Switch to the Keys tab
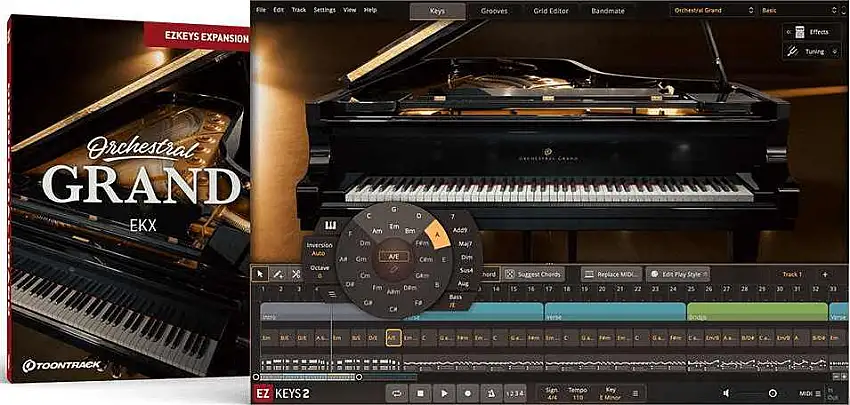 438,11
